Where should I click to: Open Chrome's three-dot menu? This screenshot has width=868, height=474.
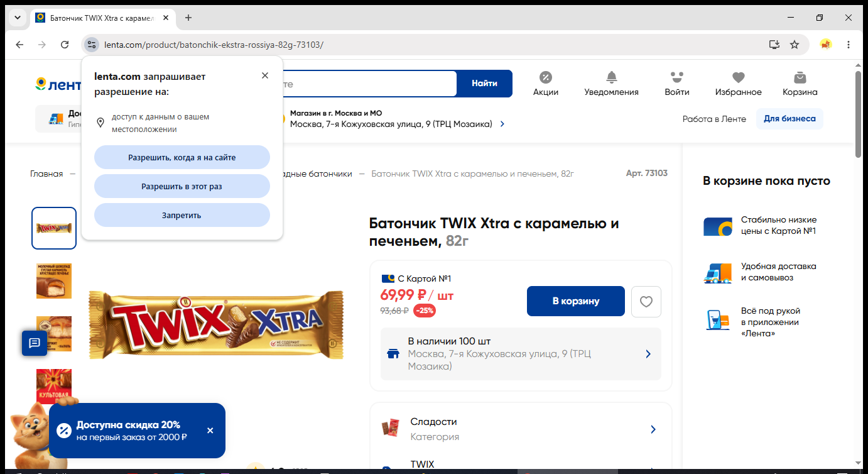coord(849,45)
